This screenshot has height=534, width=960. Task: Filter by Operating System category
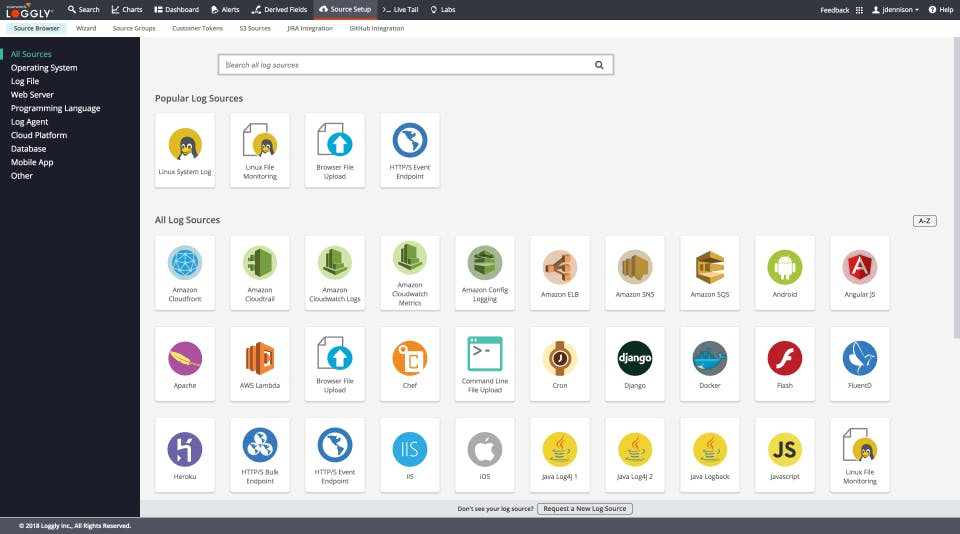pos(44,68)
